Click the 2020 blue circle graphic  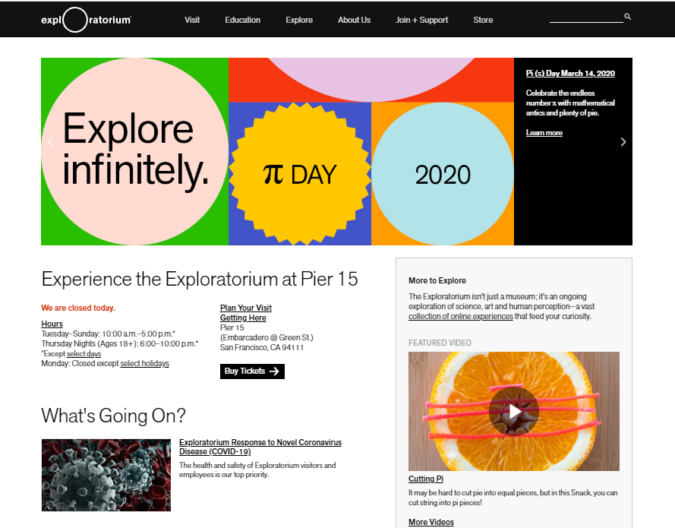(443, 174)
